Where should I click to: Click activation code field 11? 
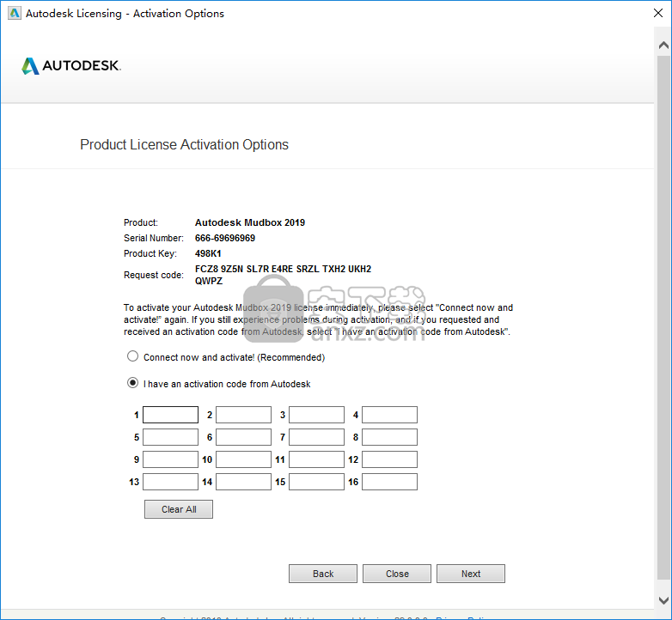[316, 459]
